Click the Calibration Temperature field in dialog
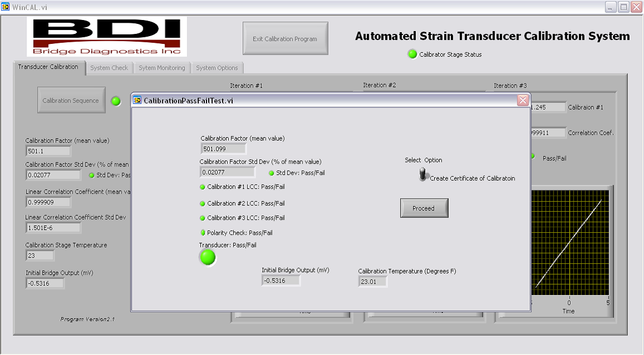Viewport: 644px width, 355px height. pos(373,282)
